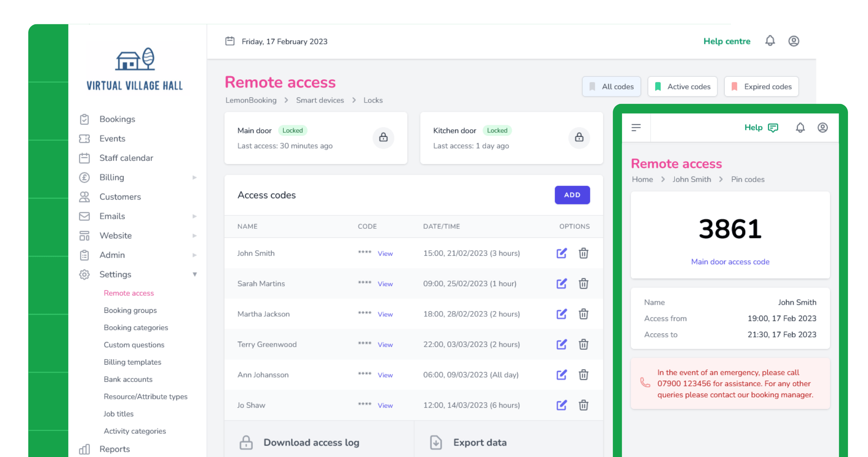868x457 pixels.
Task: Open the Staff calendar menu item
Action: [126, 158]
